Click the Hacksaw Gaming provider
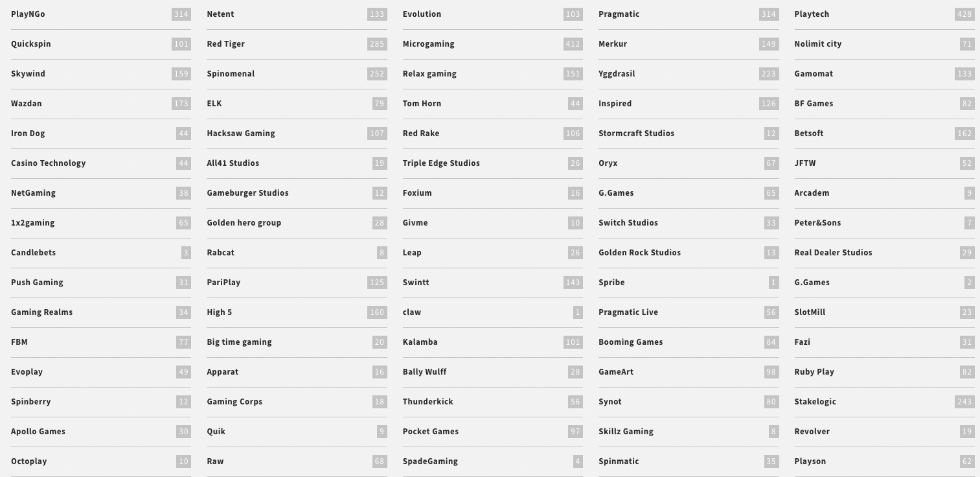Screen dimensions: 980x477 pyautogui.click(x=297, y=134)
